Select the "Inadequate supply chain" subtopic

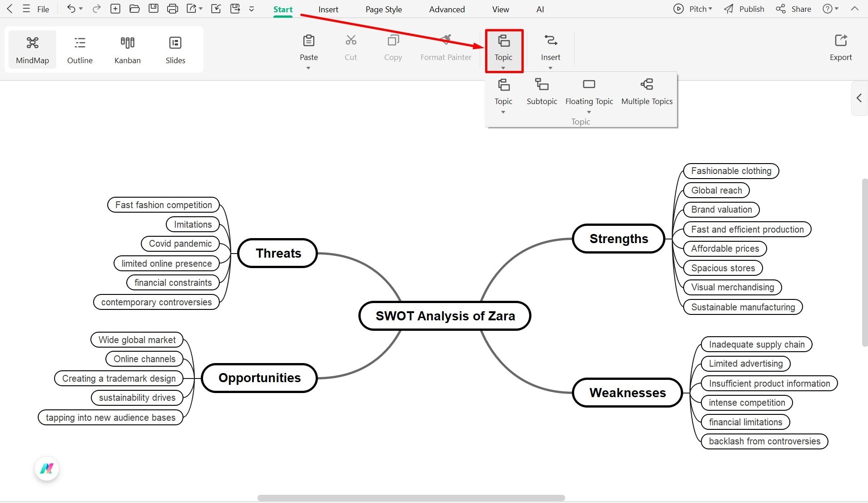click(x=756, y=344)
